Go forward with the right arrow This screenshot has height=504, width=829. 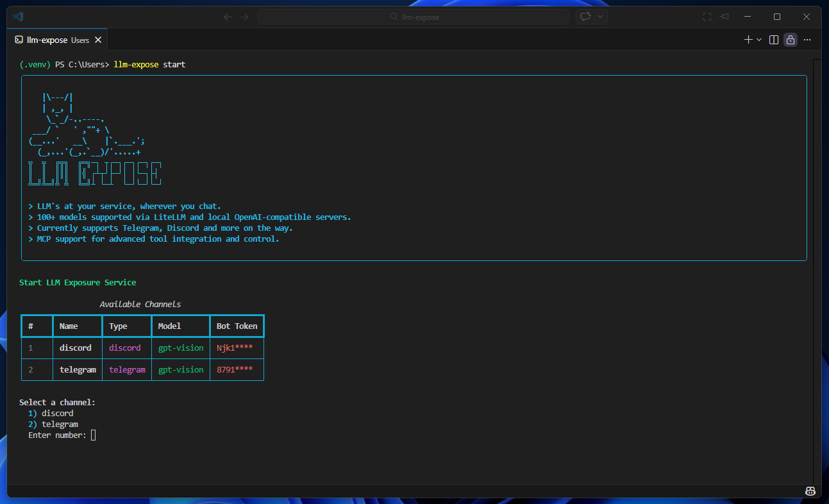pos(244,17)
